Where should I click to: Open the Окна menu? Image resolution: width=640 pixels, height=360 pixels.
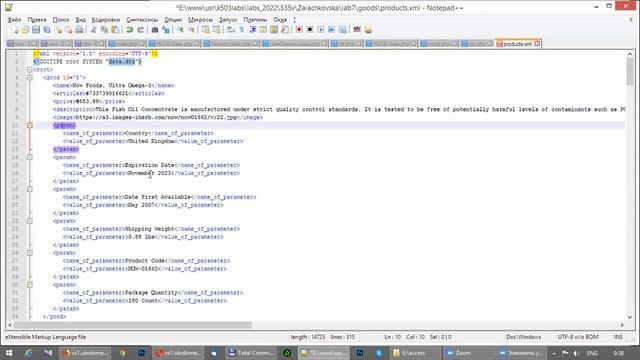(x=280, y=20)
